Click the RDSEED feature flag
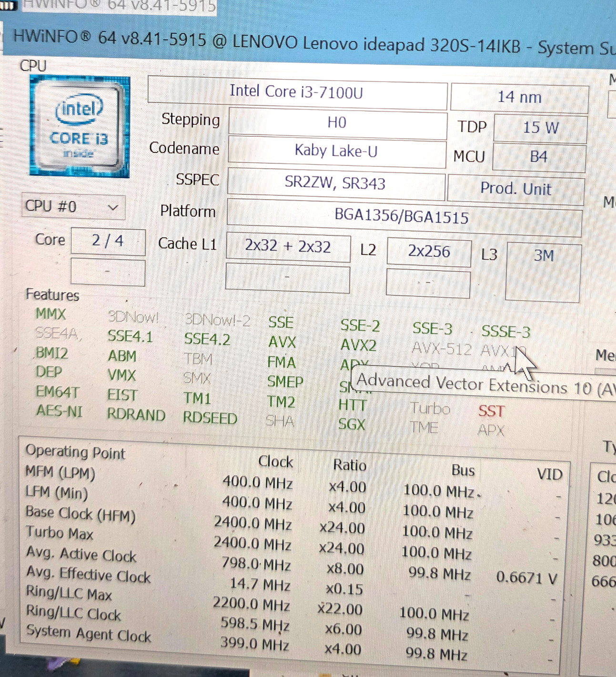Screen dimensions: 616x677 click(x=210, y=418)
